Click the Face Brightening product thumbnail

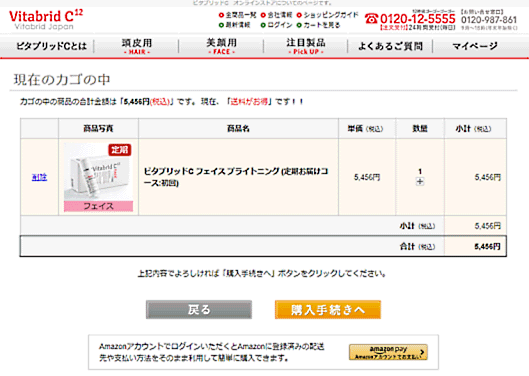pos(98,177)
